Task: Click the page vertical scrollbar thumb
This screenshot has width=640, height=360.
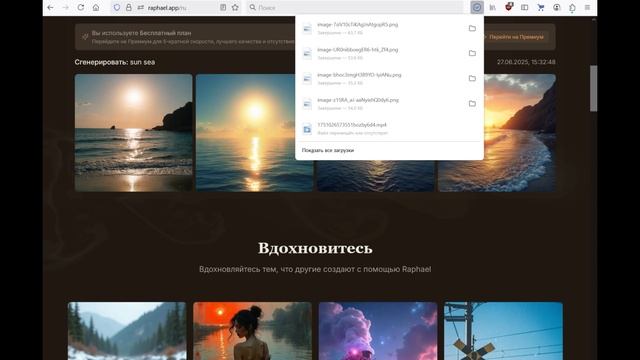Action: [x=593, y=88]
